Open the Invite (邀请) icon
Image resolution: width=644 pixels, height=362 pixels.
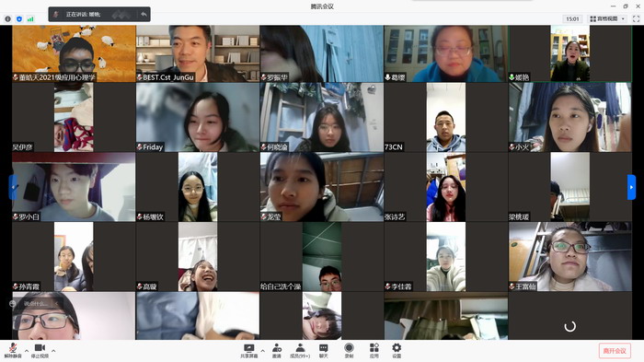[277, 351]
